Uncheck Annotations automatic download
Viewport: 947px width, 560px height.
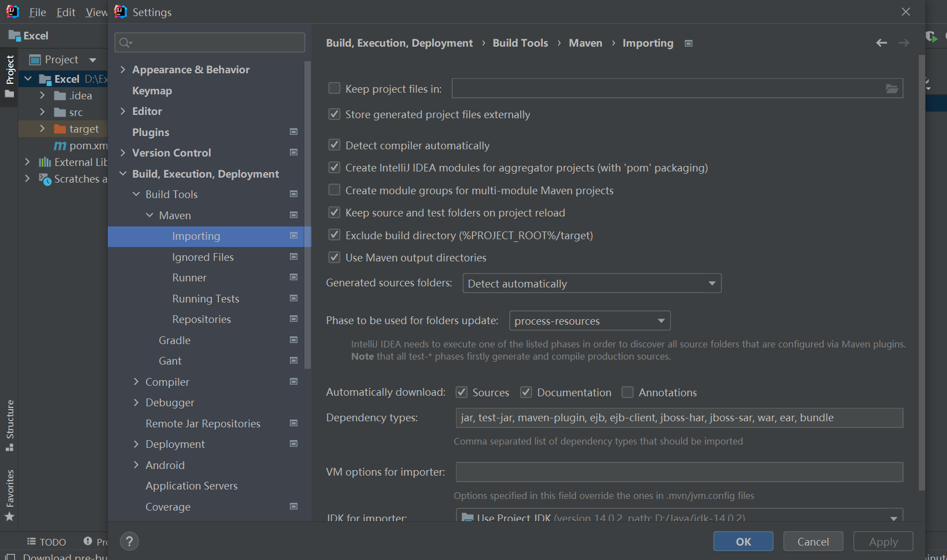628,392
